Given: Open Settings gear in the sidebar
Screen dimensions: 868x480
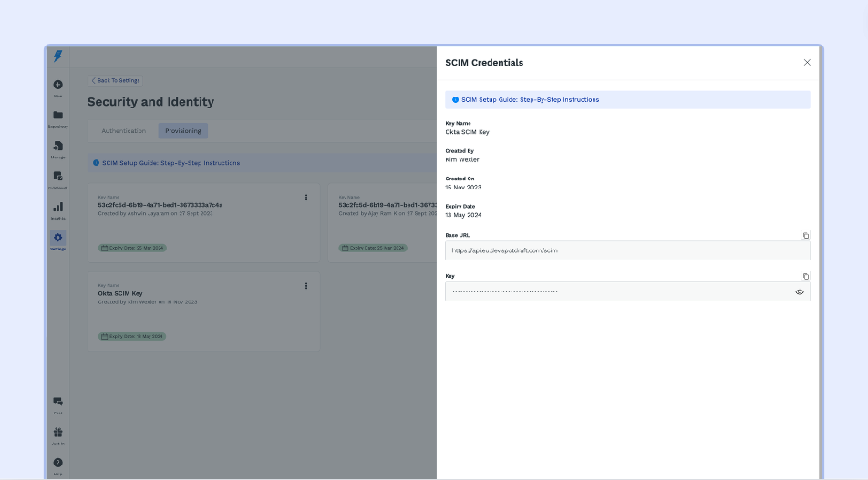Looking at the screenshot, I should tap(57, 238).
